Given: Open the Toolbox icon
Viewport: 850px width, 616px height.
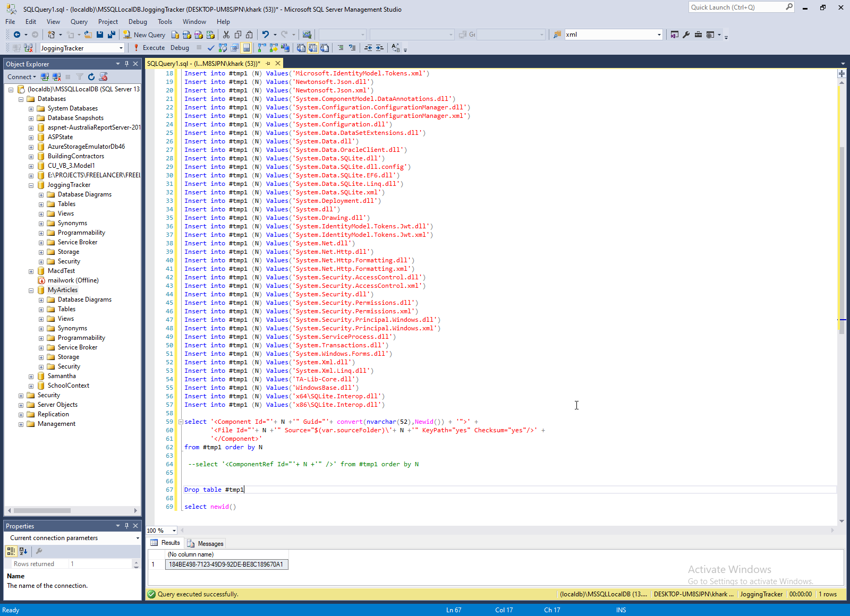Looking at the screenshot, I should coord(698,35).
